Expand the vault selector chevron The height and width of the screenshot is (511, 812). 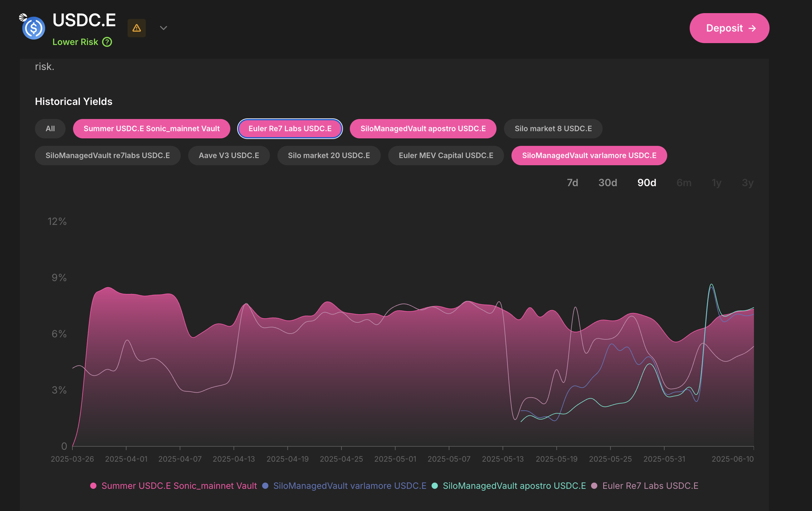click(164, 28)
